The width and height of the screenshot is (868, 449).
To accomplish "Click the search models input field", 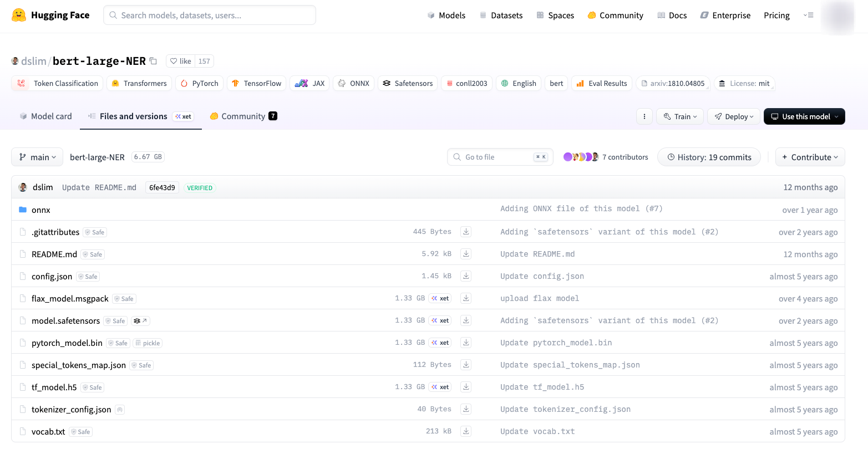I will (210, 15).
